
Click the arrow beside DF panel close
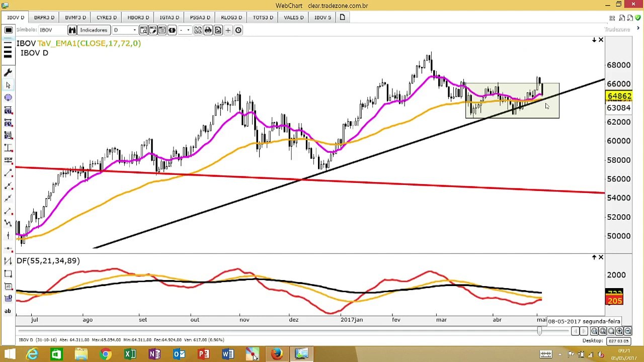pyautogui.click(x=594, y=257)
